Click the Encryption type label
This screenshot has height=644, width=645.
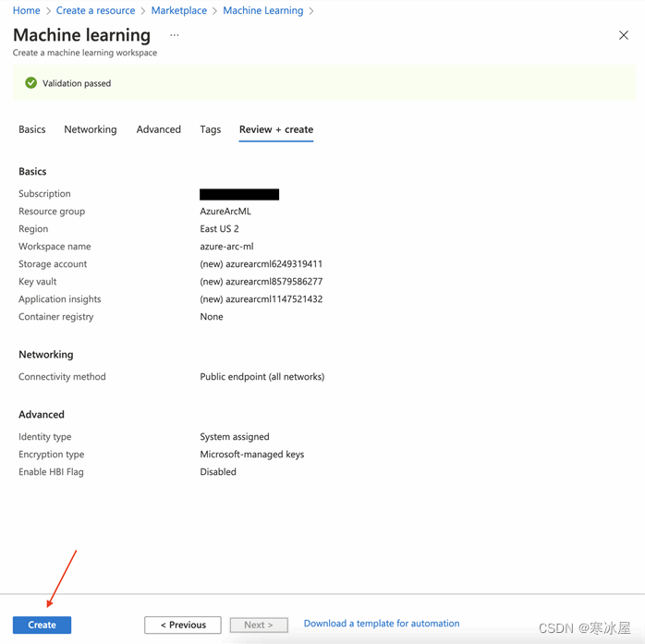pos(52,455)
